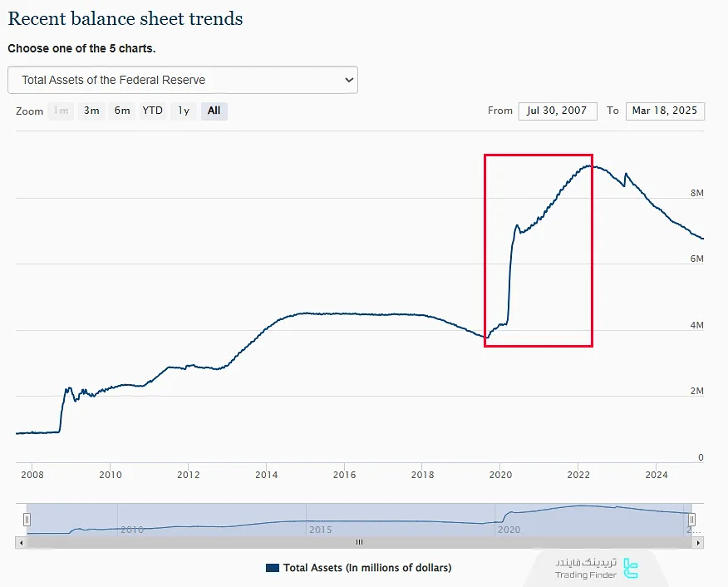Click the dropdown chevron arrow
Viewport: 728px width, 587px height.
coord(348,80)
